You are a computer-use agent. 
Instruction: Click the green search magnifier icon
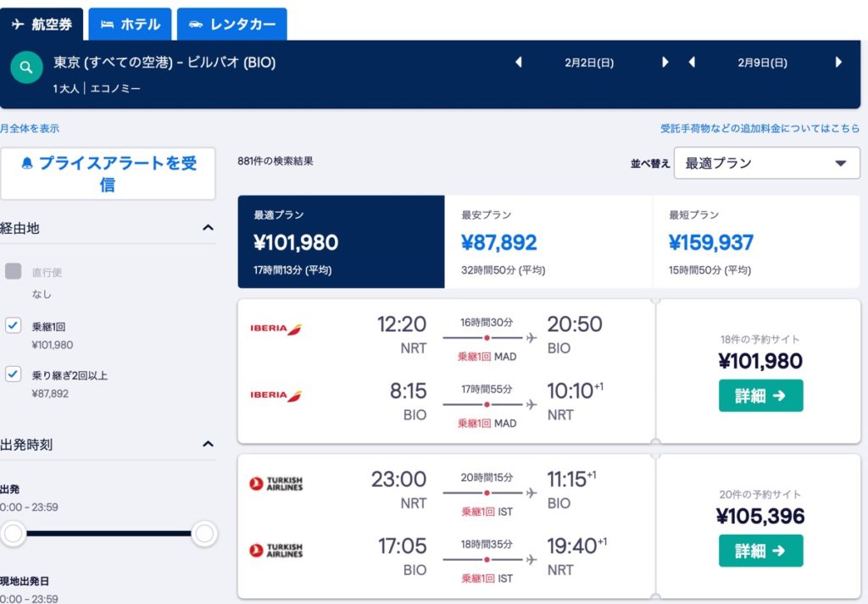pos(26,68)
